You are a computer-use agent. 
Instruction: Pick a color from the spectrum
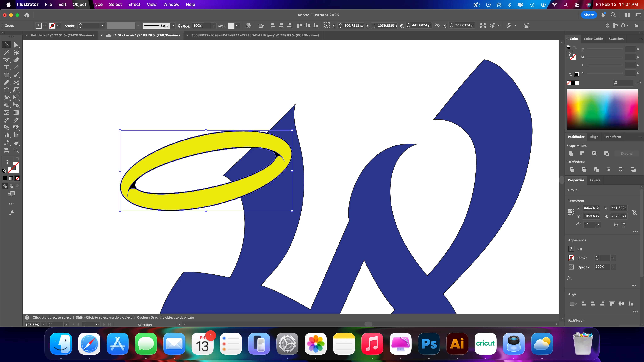click(x=602, y=109)
